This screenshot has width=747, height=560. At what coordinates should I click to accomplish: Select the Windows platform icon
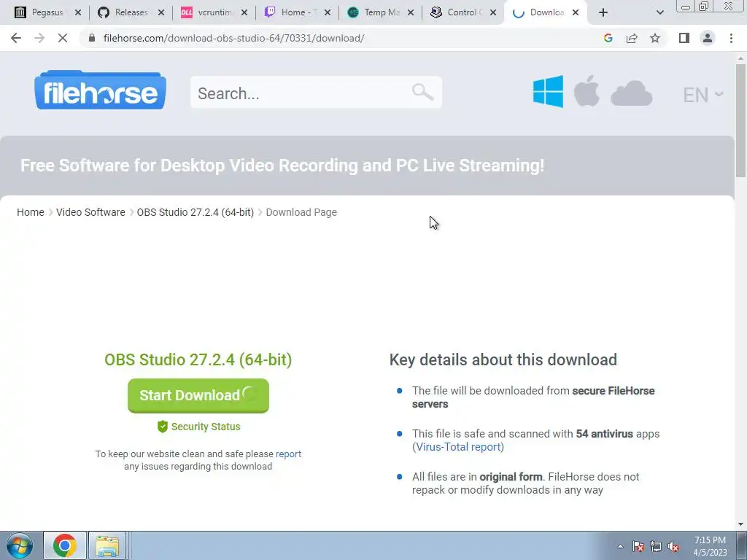pos(548,91)
